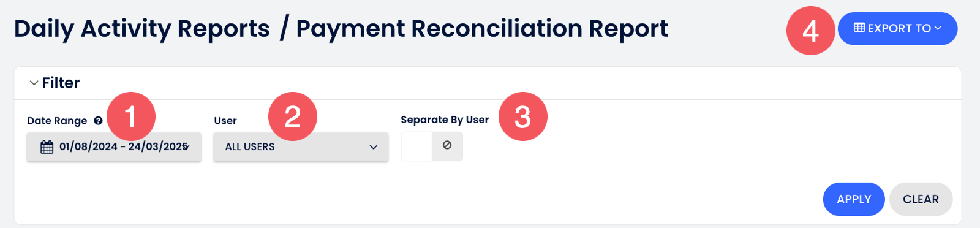Clear the filter settings
This screenshot has width=980, height=228.
coord(921,199)
